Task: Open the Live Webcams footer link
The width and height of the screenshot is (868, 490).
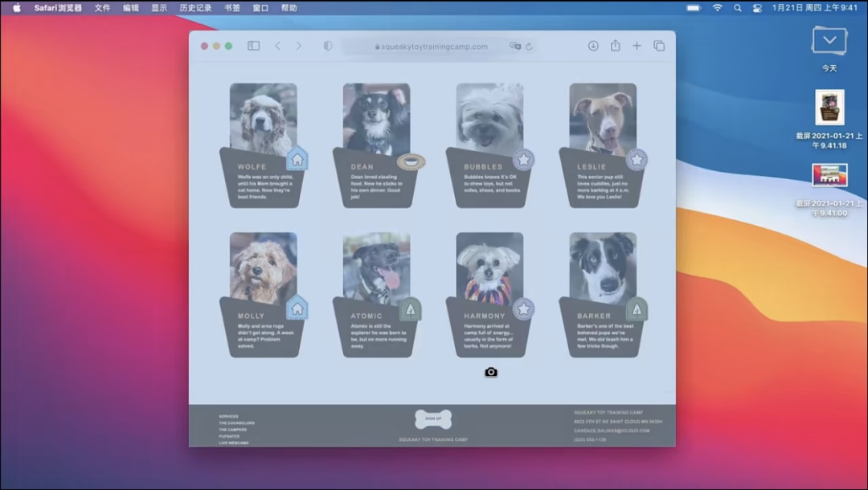Action: pyautogui.click(x=234, y=443)
